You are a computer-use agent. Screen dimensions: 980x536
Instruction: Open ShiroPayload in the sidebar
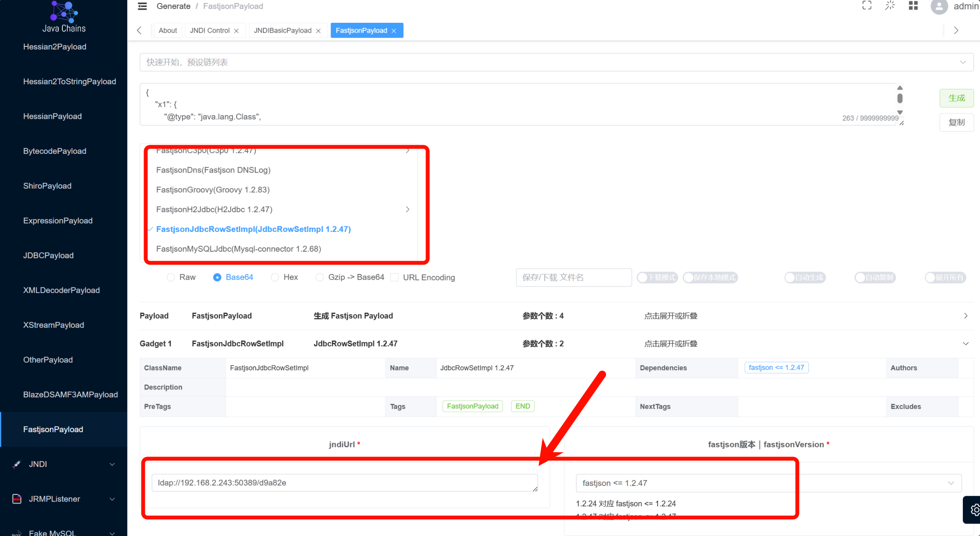(x=47, y=186)
